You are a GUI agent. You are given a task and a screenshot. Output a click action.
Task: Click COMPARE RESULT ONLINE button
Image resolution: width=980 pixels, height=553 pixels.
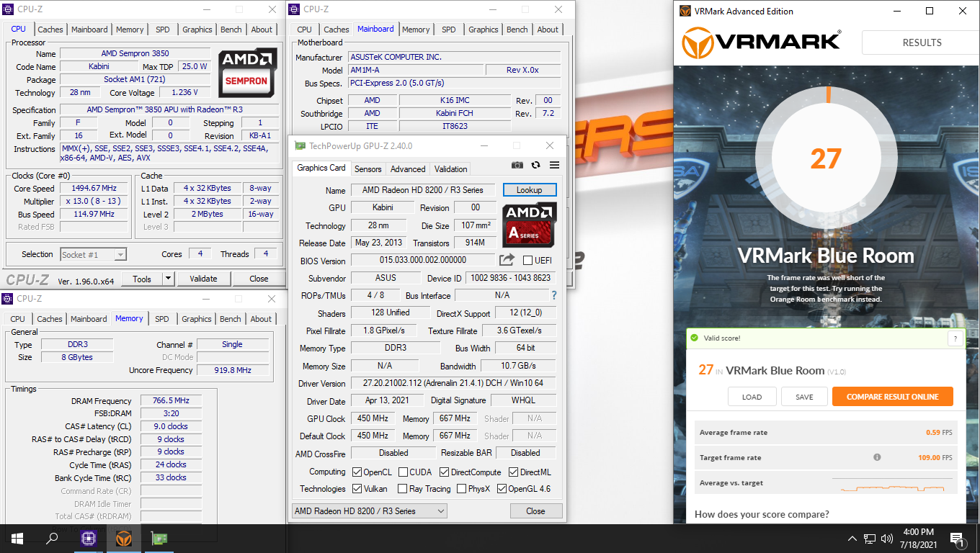[892, 397]
